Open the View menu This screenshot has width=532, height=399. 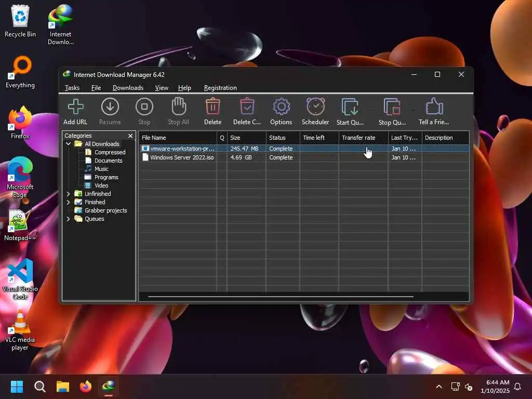tap(162, 88)
